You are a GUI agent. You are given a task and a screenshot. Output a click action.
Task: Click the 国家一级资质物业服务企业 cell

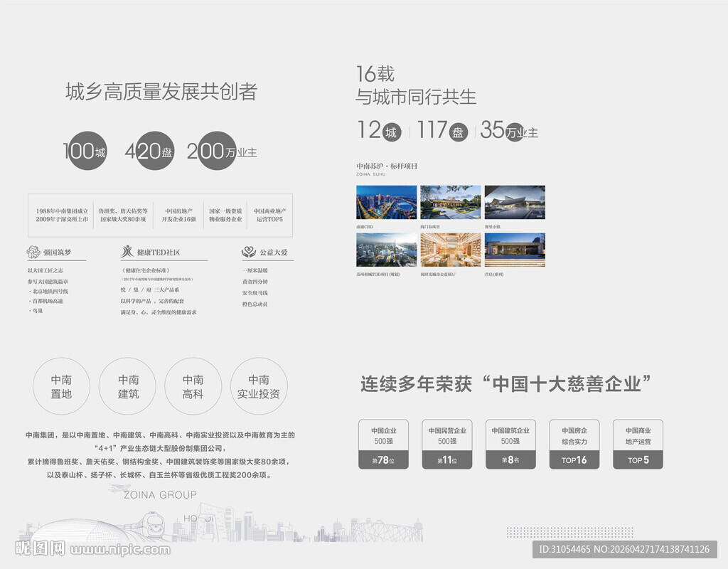(x=225, y=215)
